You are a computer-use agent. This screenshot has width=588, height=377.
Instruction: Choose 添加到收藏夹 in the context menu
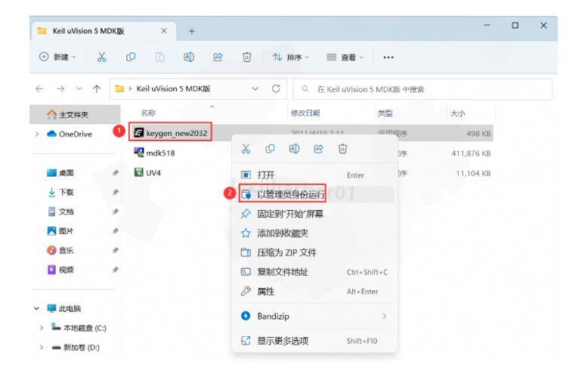click(314, 233)
